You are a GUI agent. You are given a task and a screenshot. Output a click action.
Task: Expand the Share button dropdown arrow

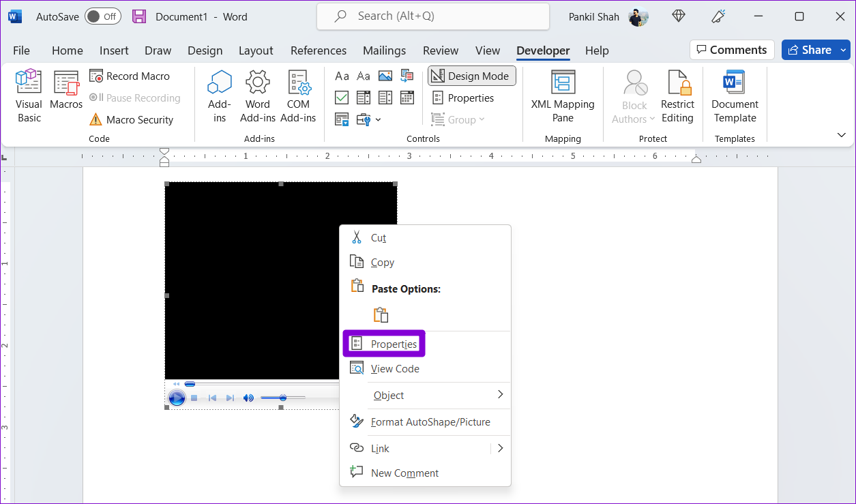click(844, 50)
